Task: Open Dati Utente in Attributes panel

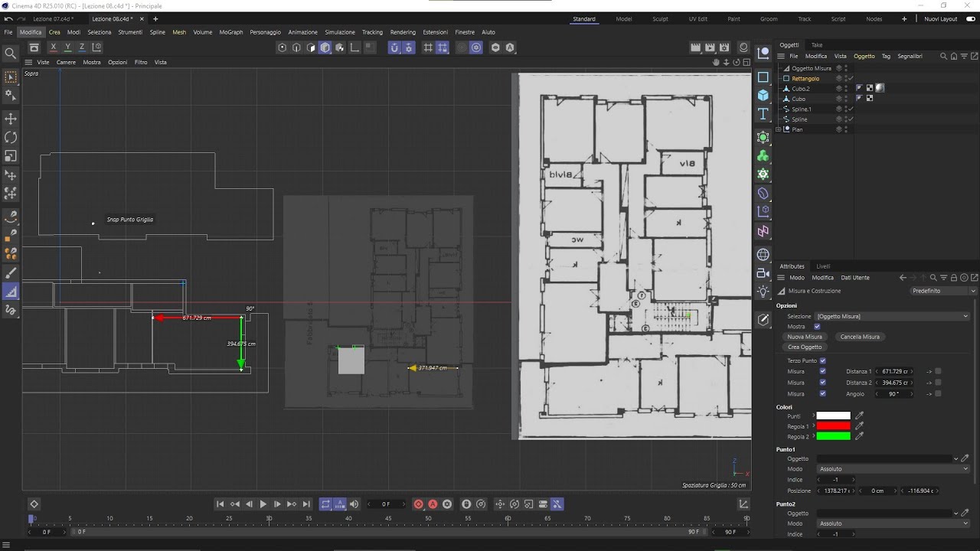Action: click(x=855, y=278)
